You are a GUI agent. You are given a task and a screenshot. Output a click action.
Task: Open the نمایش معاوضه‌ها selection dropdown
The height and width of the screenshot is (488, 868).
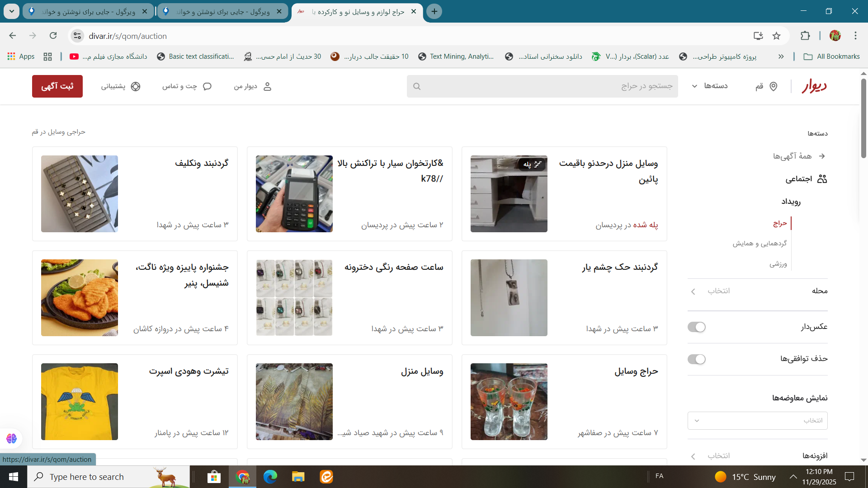coord(759,420)
